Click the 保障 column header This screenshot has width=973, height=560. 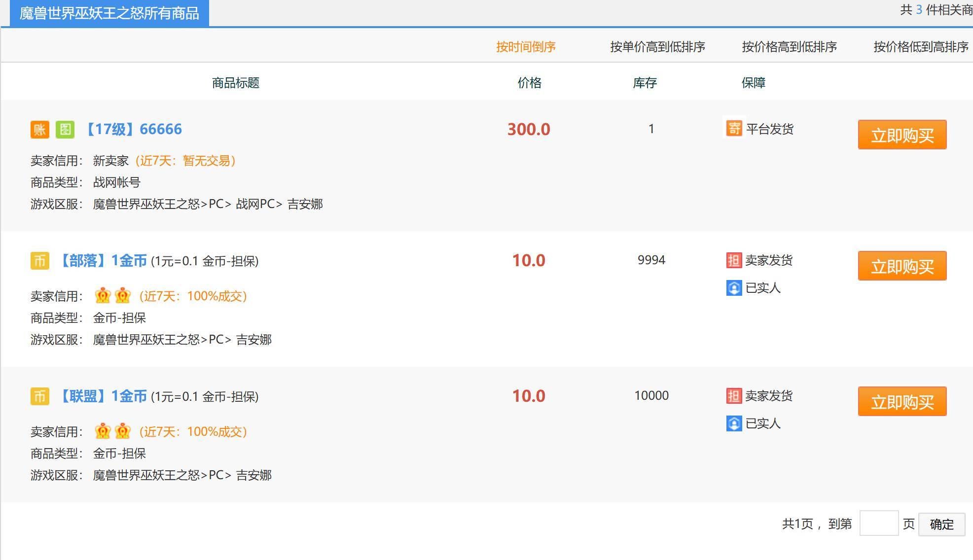click(x=754, y=83)
